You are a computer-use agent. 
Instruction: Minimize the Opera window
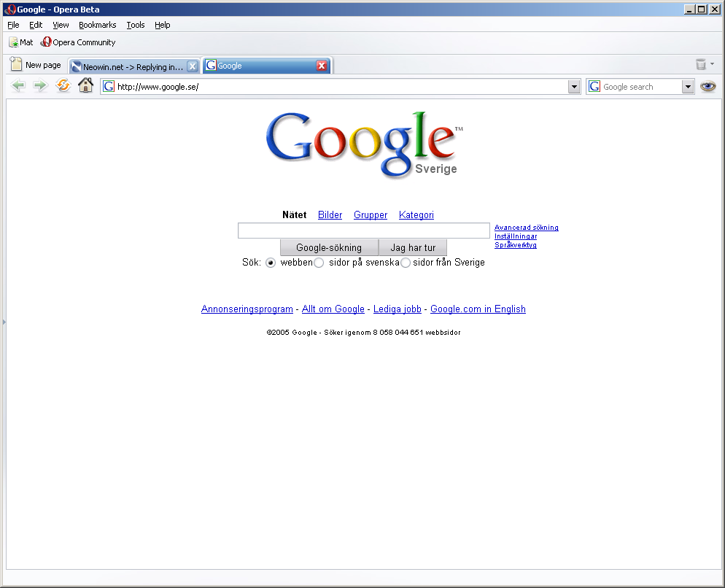(x=689, y=9)
